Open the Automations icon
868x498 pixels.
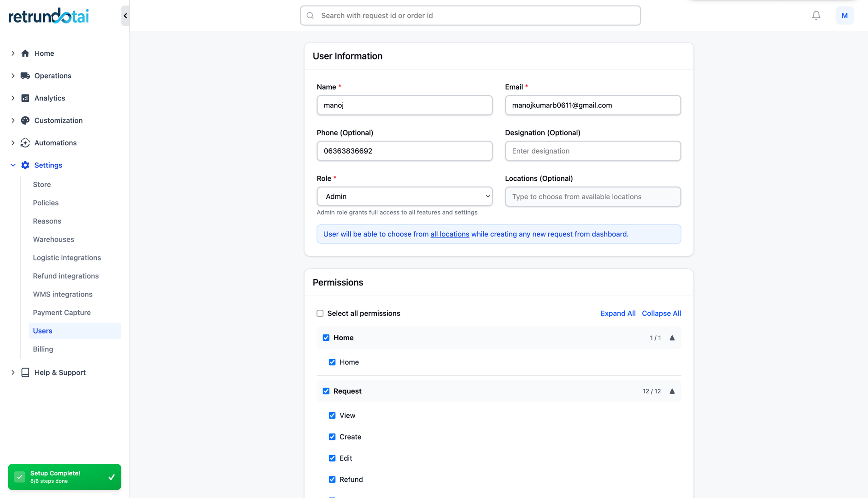tap(25, 142)
